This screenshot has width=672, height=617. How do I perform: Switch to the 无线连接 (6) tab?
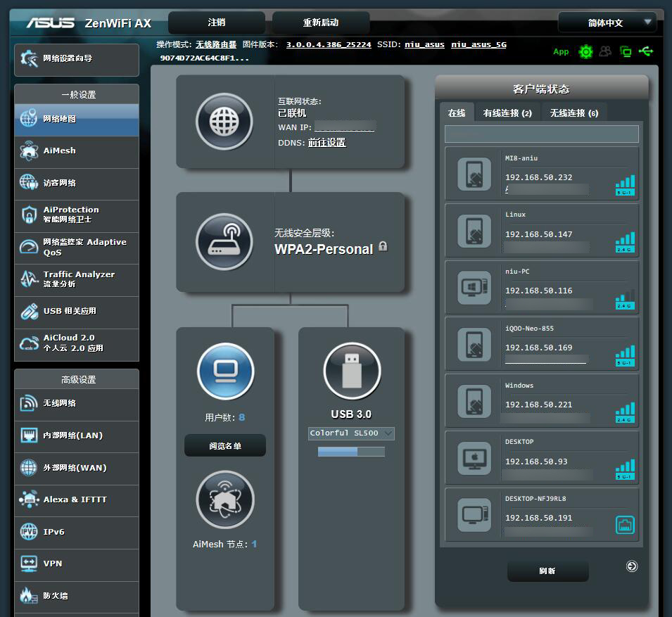(574, 113)
